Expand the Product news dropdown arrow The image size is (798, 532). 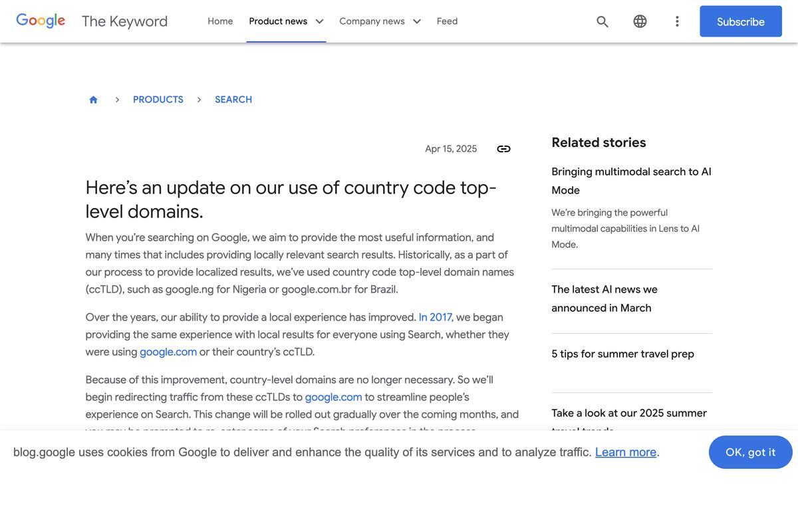click(319, 21)
